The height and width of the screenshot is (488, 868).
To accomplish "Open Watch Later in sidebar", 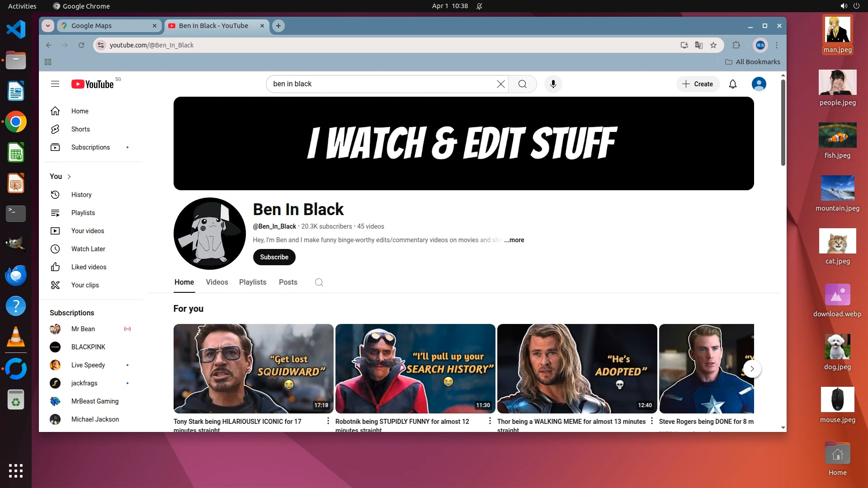I will pyautogui.click(x=88, y=249).
